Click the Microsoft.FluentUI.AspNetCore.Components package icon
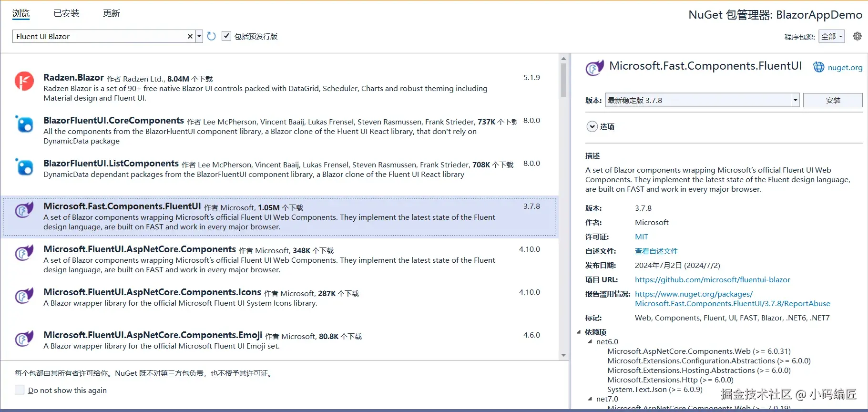The image size is (868, 412). [24, 253]
